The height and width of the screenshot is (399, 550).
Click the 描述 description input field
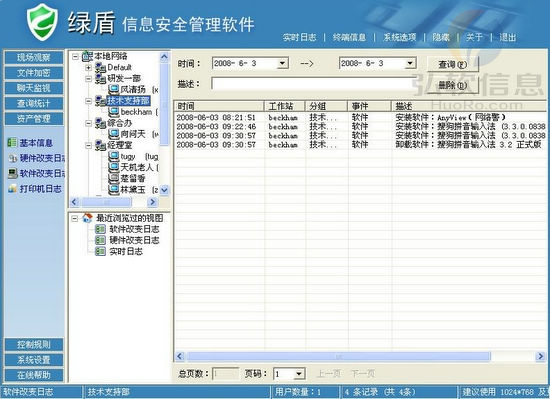[313, 84]
